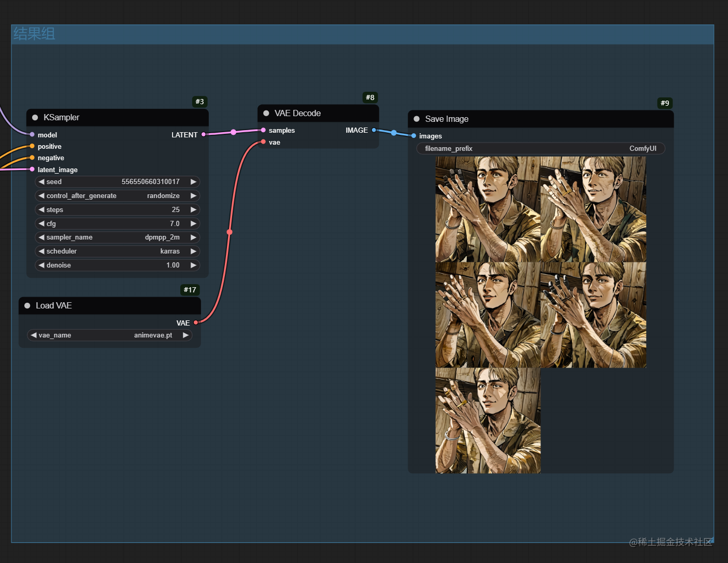Click the seed value 556550660310017

(x=150, y=182)
